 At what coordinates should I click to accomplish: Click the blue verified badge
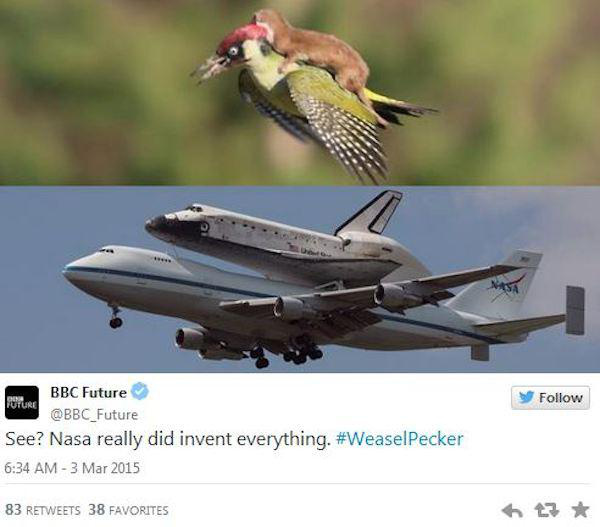(x=140, y=391)
